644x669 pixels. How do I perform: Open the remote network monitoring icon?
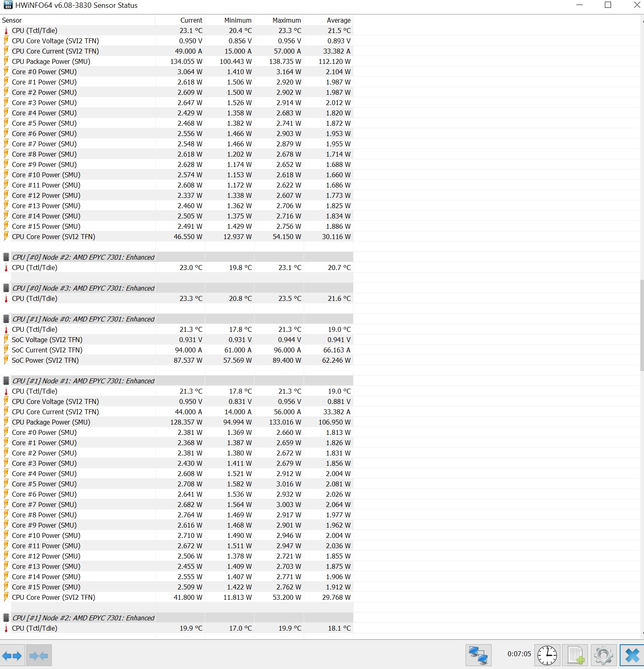pos(478,655)
